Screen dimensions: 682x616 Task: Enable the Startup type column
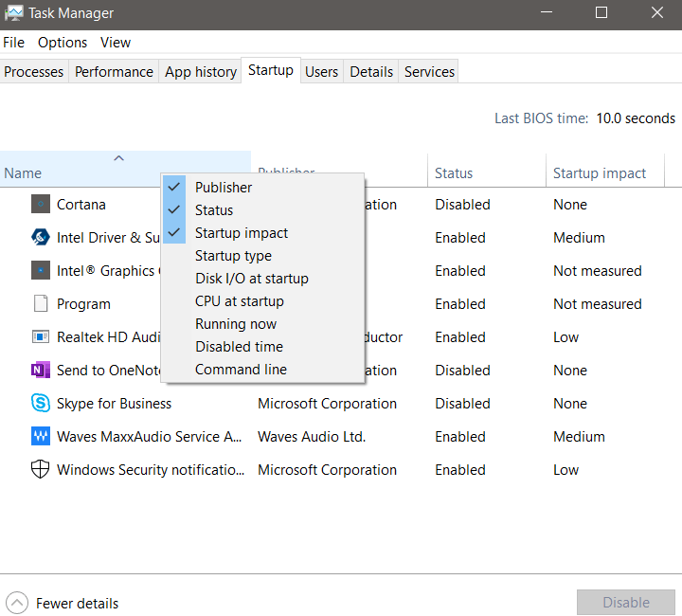[x=262, y=255]
